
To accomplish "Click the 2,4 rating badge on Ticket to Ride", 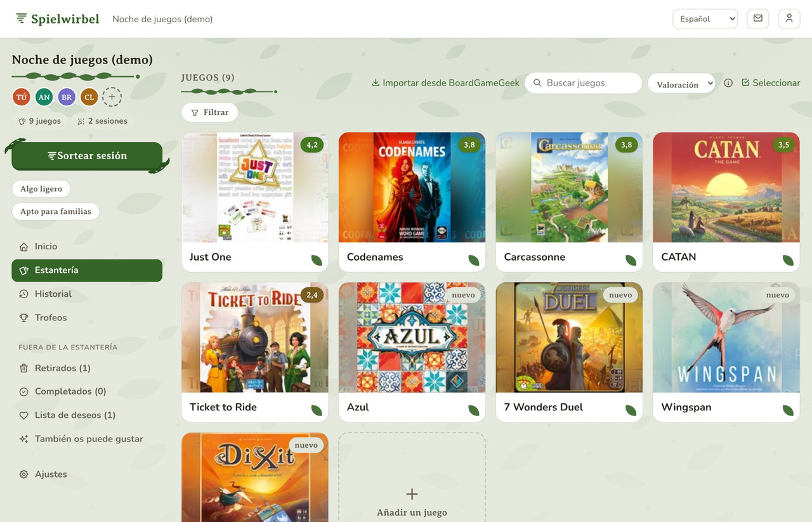I will (x=312, y=295).
